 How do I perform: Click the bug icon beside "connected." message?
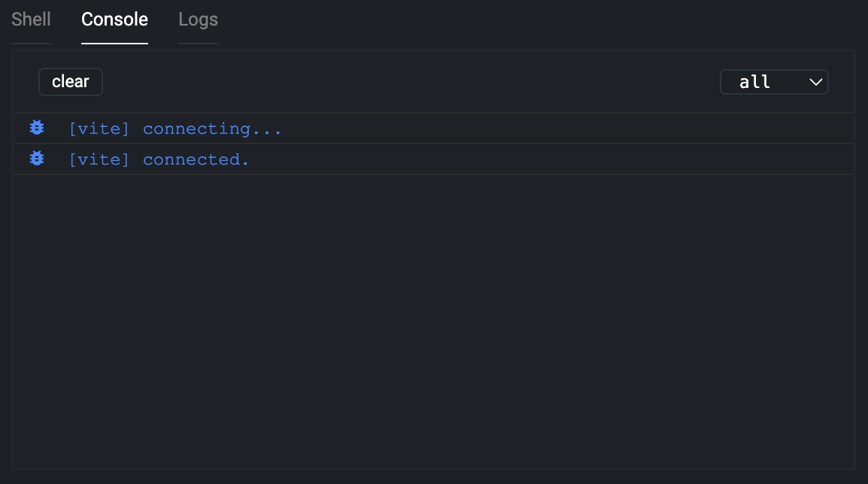pos(37,159)
